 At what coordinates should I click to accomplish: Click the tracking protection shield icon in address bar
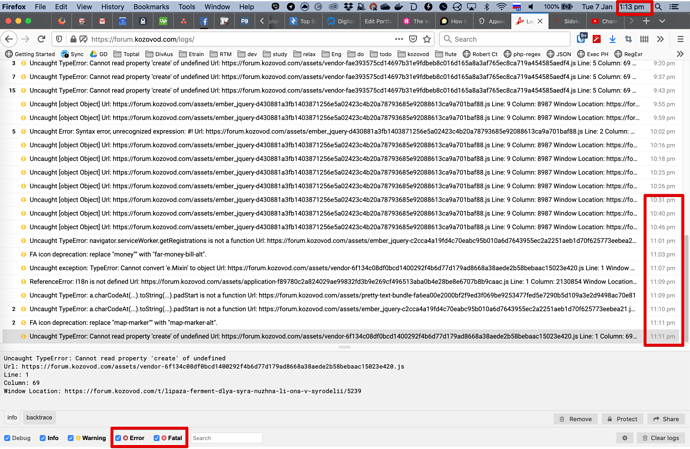(x=59, y=39)
